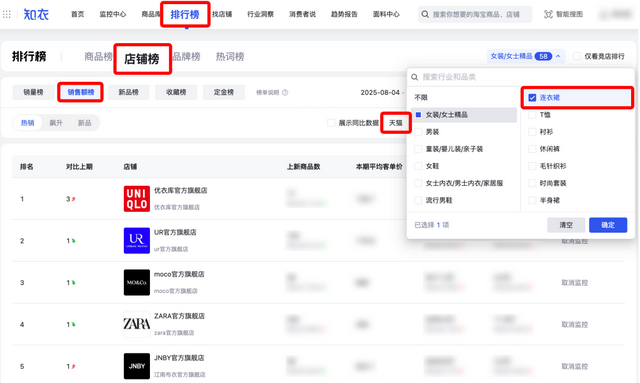Select the 销量榜 ranking
640x383 pixels.
click(x=33, y=92)
